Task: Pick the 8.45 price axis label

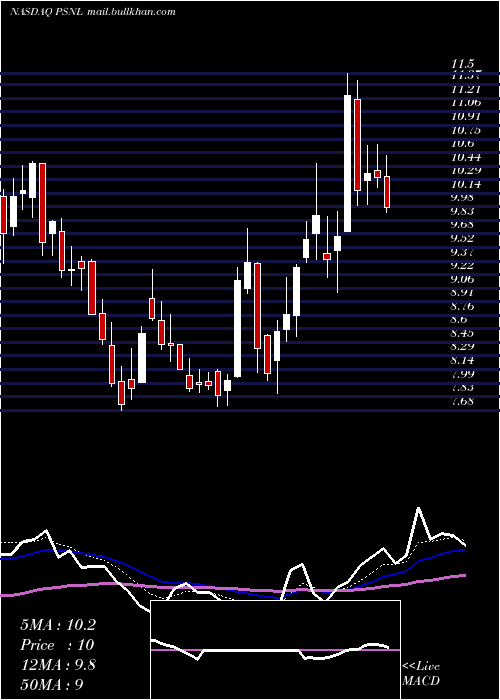Action: coord(464,333)
